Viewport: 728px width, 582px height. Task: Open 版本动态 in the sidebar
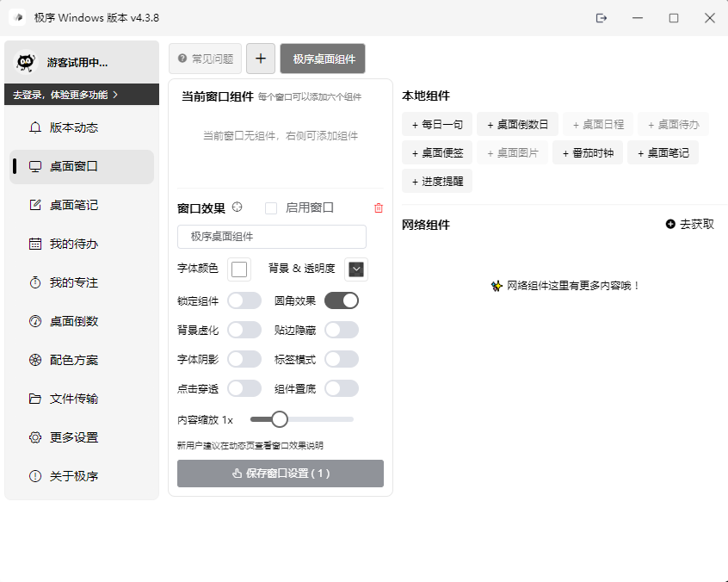[x=82, y=127]
